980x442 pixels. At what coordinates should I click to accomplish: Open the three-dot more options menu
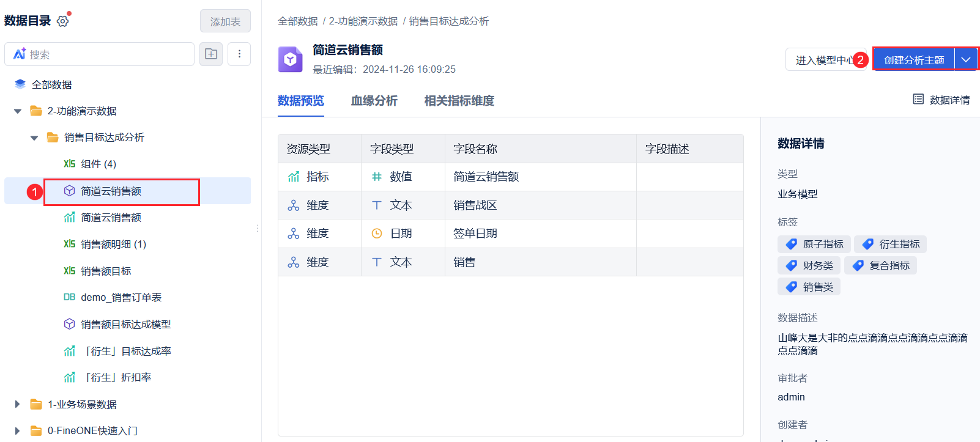pos(239,54)
